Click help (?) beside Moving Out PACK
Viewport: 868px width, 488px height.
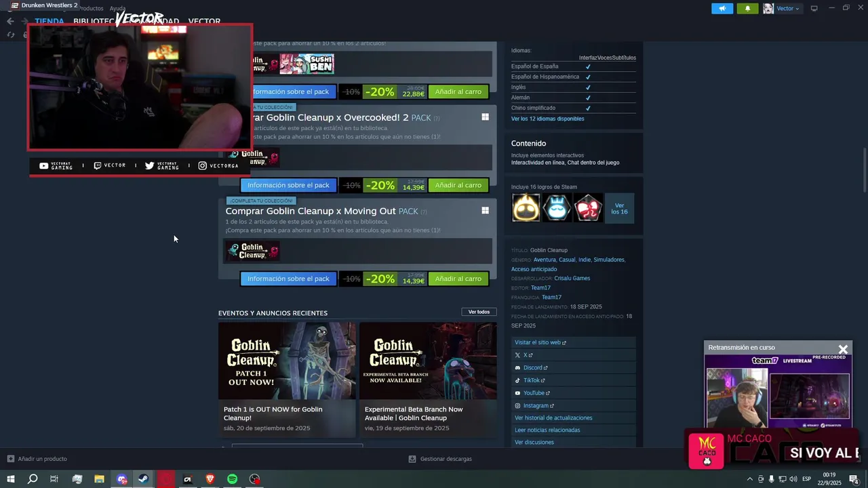point(424,211)
